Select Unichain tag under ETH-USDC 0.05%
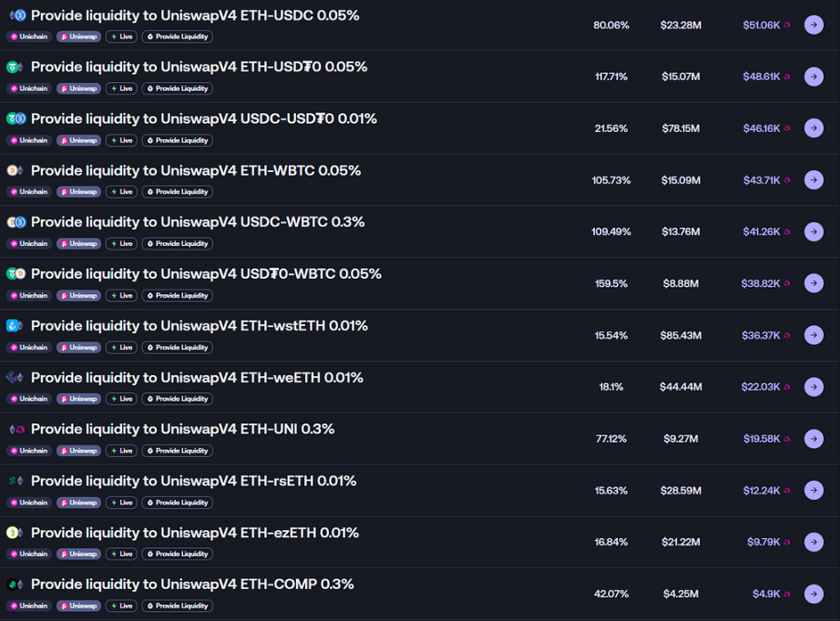840x621 pixels. coord(29,36)
